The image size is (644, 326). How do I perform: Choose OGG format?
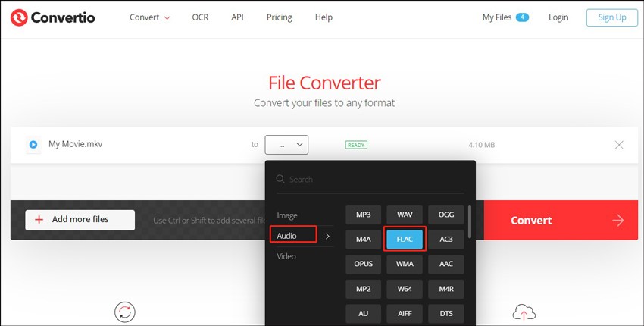(446, 215)
